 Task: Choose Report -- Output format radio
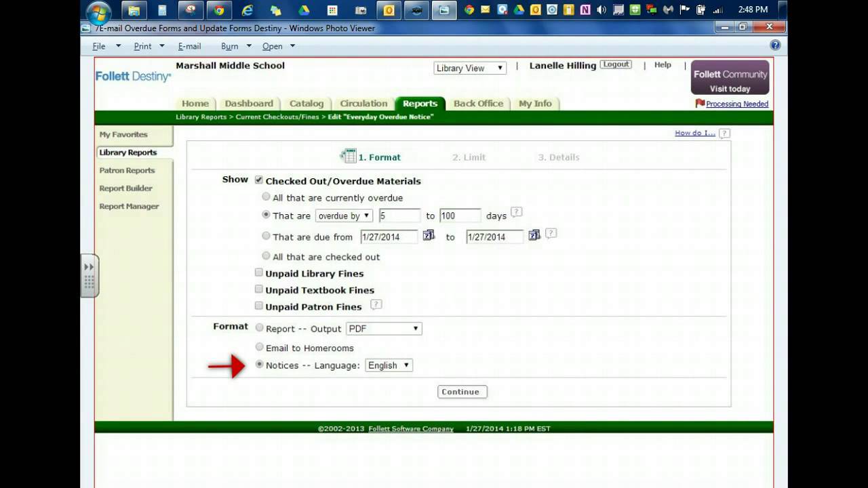[x=259, y=327]
